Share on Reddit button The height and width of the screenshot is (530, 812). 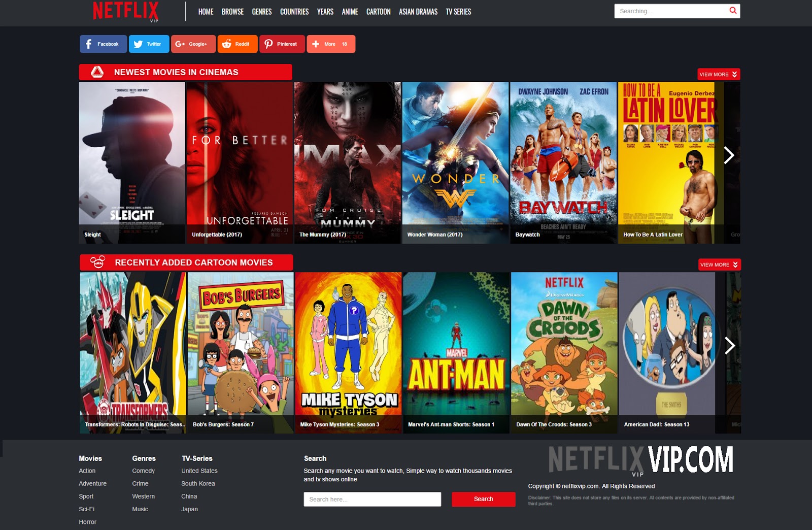(238, 44)
